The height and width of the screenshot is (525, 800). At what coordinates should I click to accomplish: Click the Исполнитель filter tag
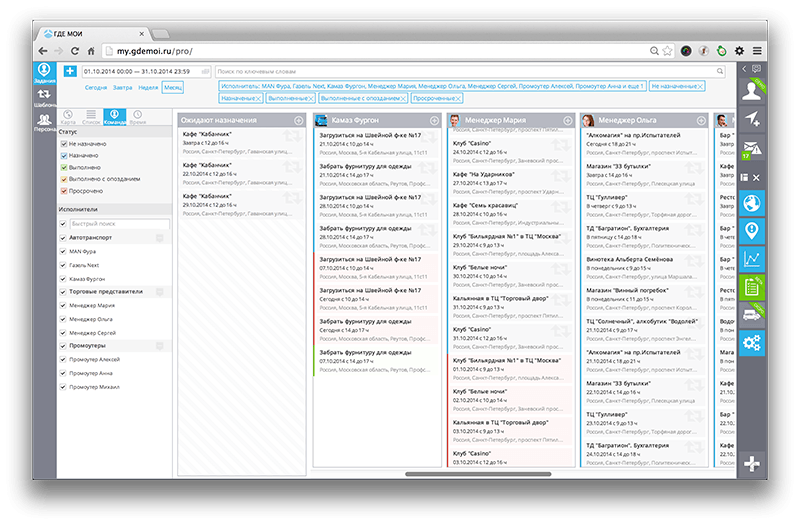click(432, 86)
